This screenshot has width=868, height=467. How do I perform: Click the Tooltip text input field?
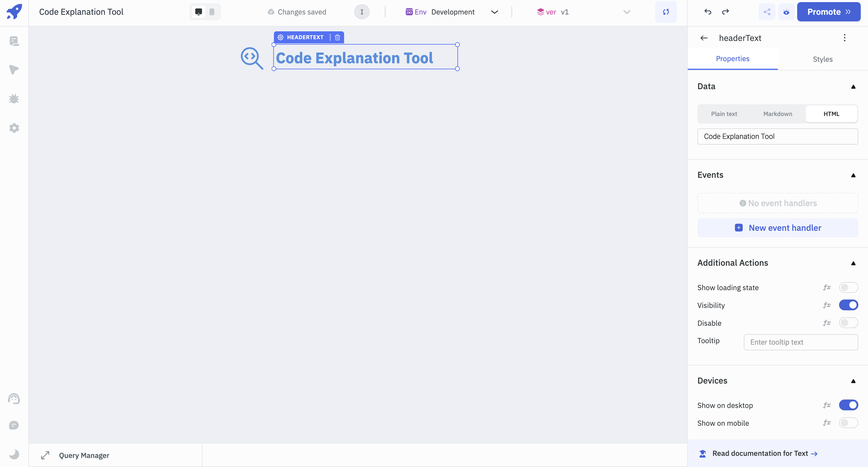[800, 342]
